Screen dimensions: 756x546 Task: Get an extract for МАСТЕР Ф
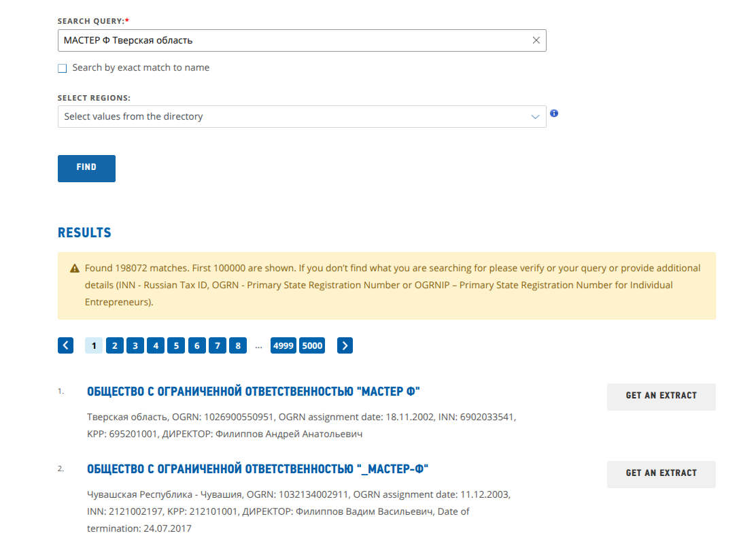click(661, 396)
